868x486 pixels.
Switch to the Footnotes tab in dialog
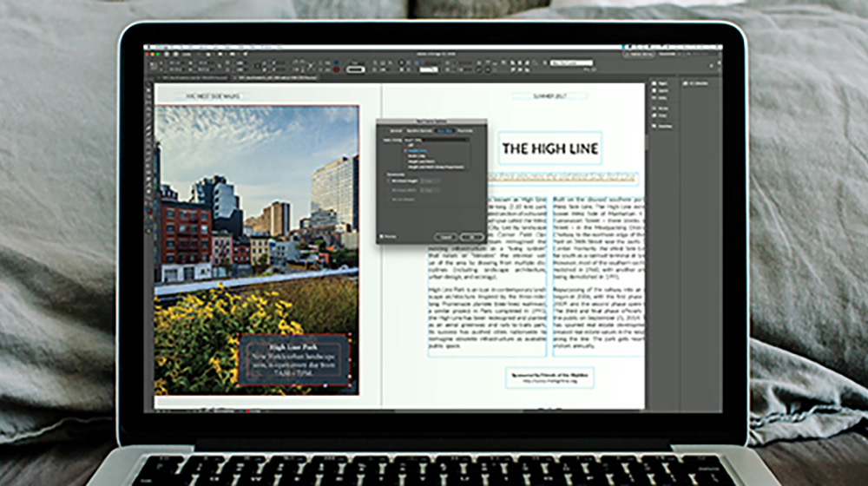point(465,131)
